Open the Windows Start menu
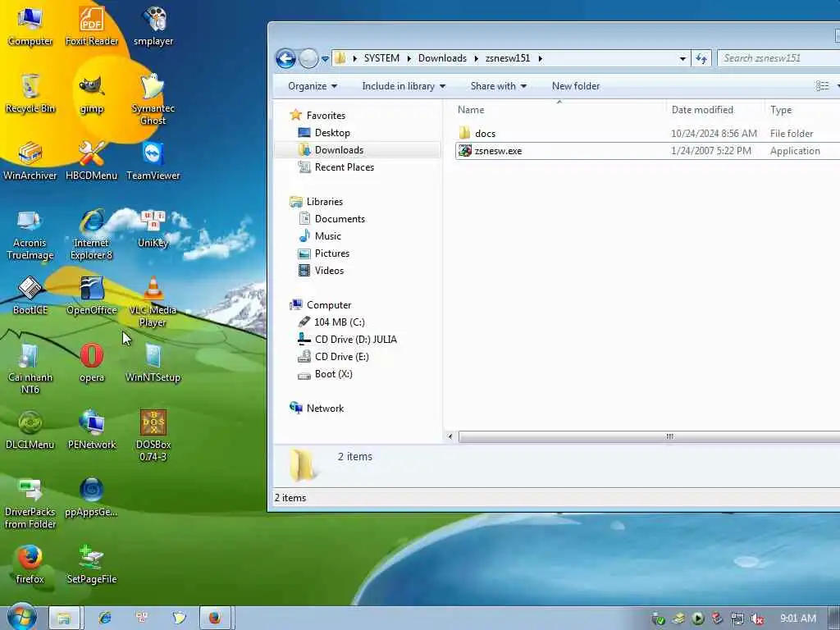The width and height of the screenshot is (840, 630). point(21,617)
